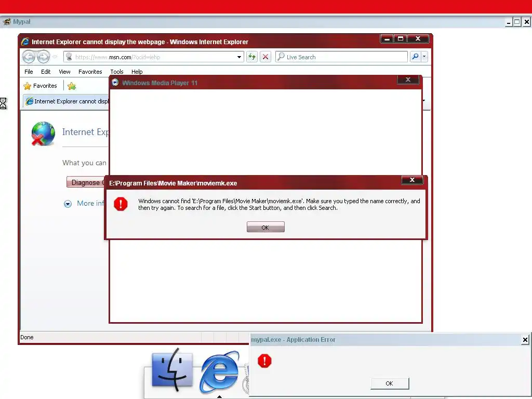
Task: Click the security certificate icon in address bar
Action: (x=69, y=57)
